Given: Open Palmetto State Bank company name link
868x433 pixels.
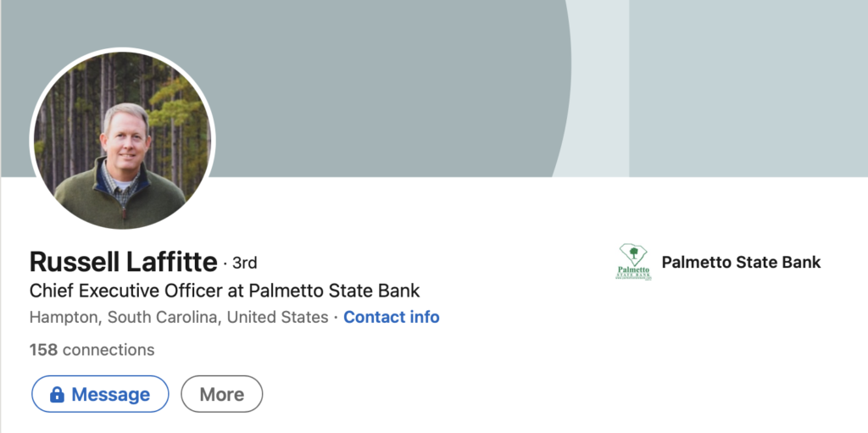Looking at the screenshot, I should click(741, 262).
